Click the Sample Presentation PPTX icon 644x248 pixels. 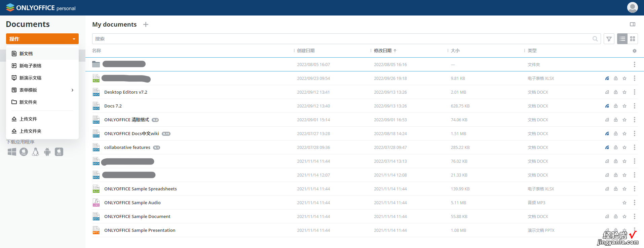tap(96, 230)
